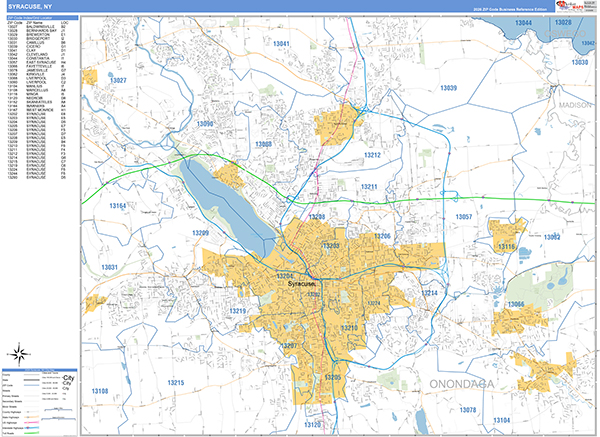Click the ZIP code 13066 label

[516, 304]
